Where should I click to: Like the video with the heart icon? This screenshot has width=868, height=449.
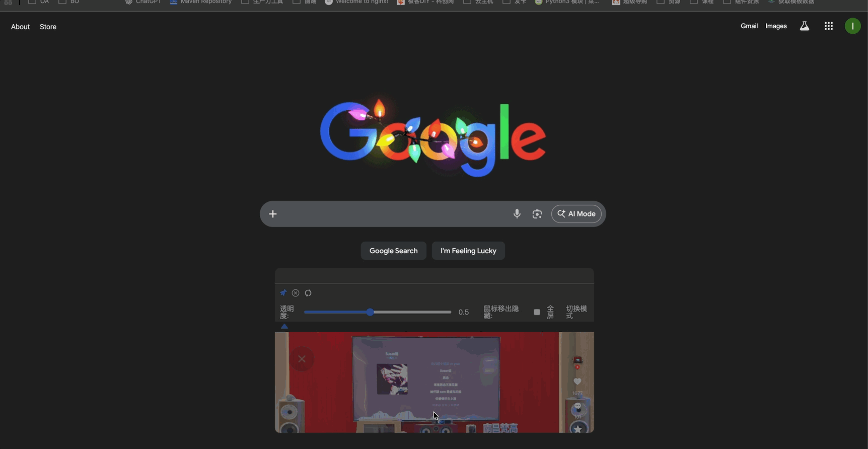tap(577, 382)
